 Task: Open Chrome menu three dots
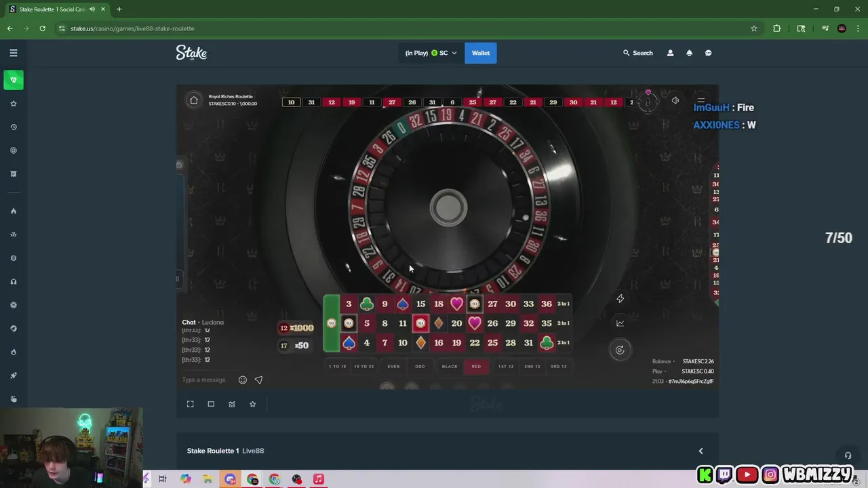click(858, 28)
